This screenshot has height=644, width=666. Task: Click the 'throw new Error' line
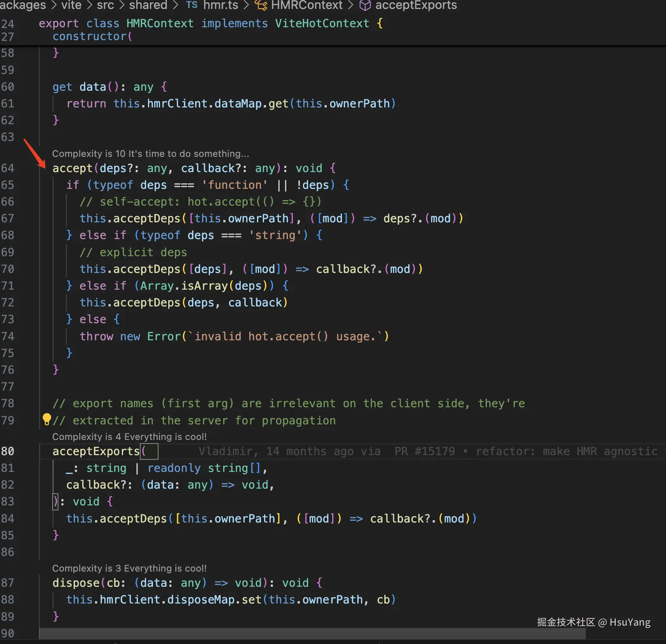[234, 336]
